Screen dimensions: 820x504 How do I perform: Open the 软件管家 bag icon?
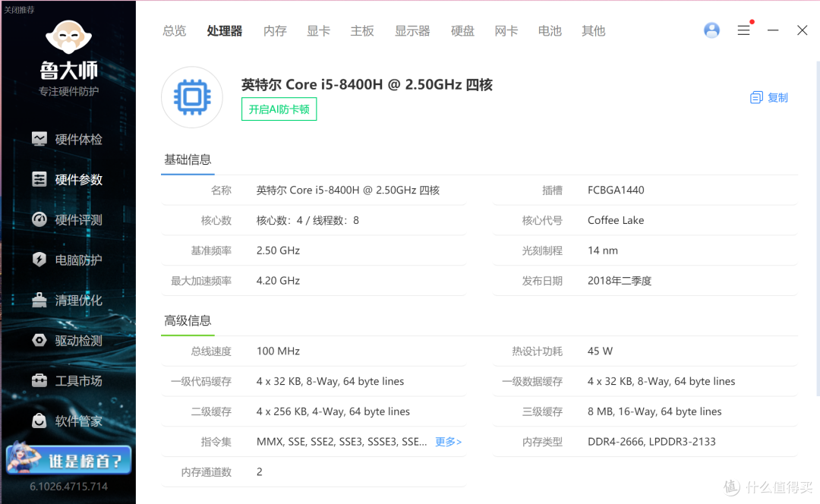[x=39, y=421]
